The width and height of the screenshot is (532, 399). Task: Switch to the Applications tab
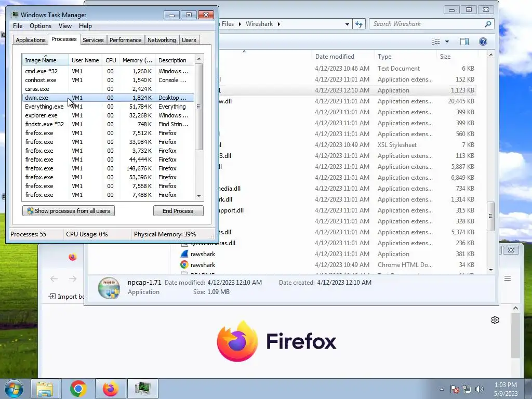point(31,40)
